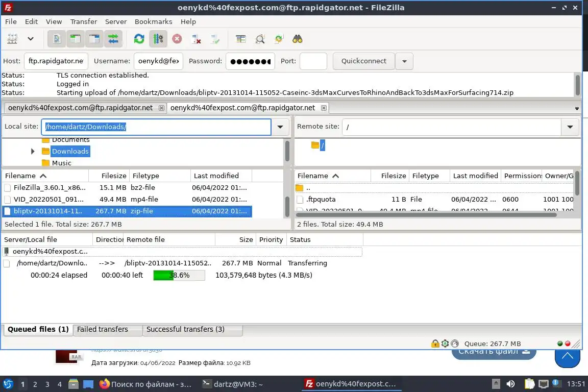Select local VID_20220501 mp4 file
This screenshot has width=588, height=392.
click(x=127, y=199)
